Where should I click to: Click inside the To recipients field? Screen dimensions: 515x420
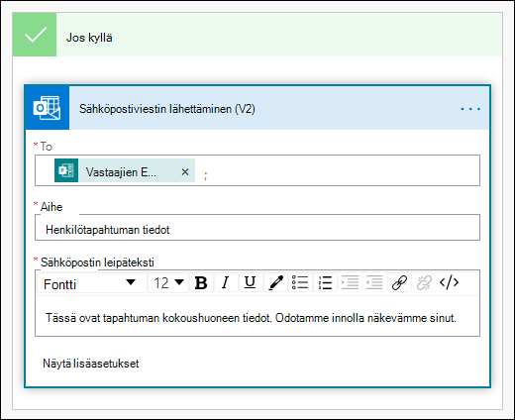[x=257, y=170]
